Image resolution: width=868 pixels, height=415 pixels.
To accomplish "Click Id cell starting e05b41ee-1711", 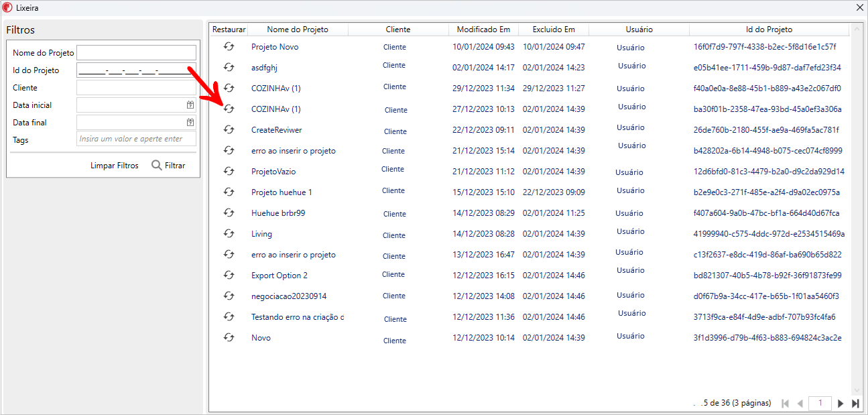I will (767, 68).
